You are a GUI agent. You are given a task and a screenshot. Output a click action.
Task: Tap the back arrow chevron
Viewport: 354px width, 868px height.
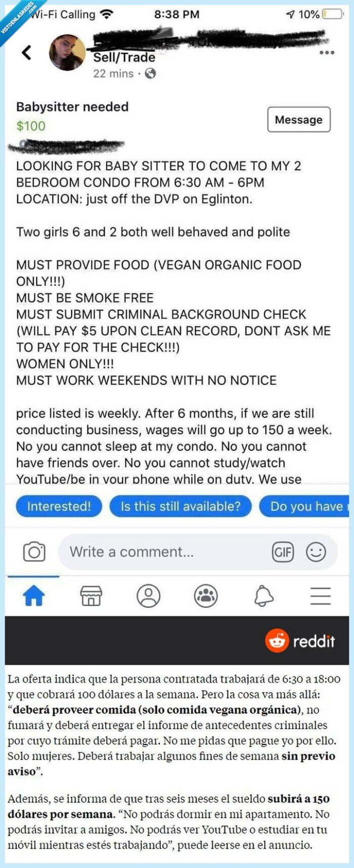pyautogui.click(x=27, y=53)
